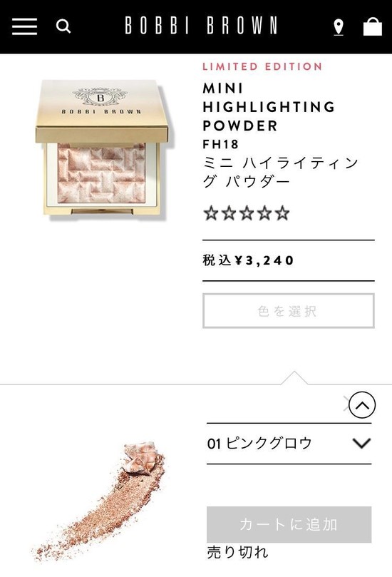Viewport: 392px width, 577px height.
Task: Click the fifth rating star
Action: pyautogui.click(x=282, y=213)
